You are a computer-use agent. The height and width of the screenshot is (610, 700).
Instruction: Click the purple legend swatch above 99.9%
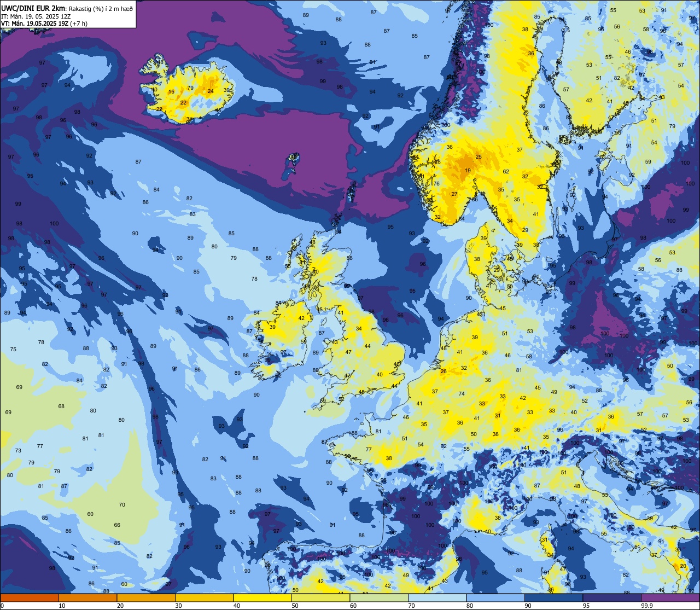[x=670, y=597]
